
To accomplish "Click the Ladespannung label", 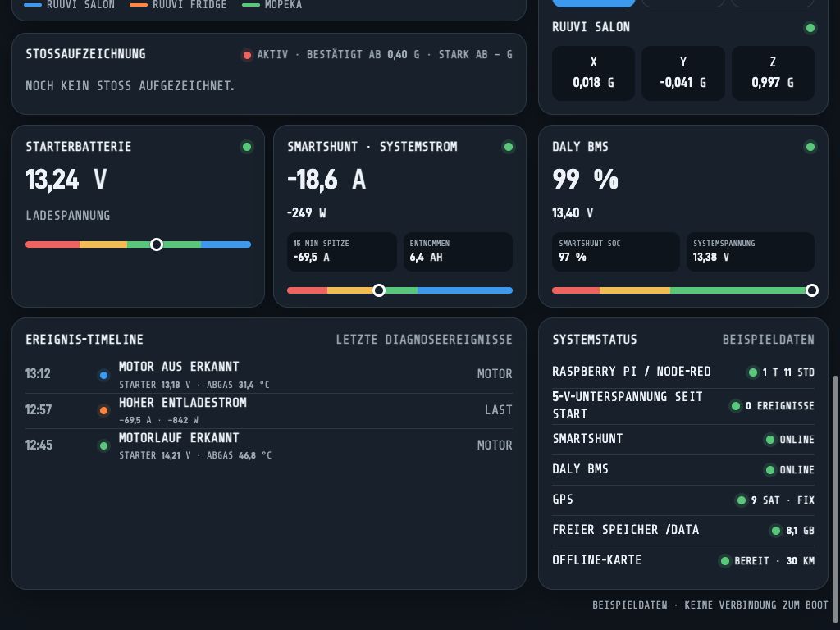I will click(68, 216).
